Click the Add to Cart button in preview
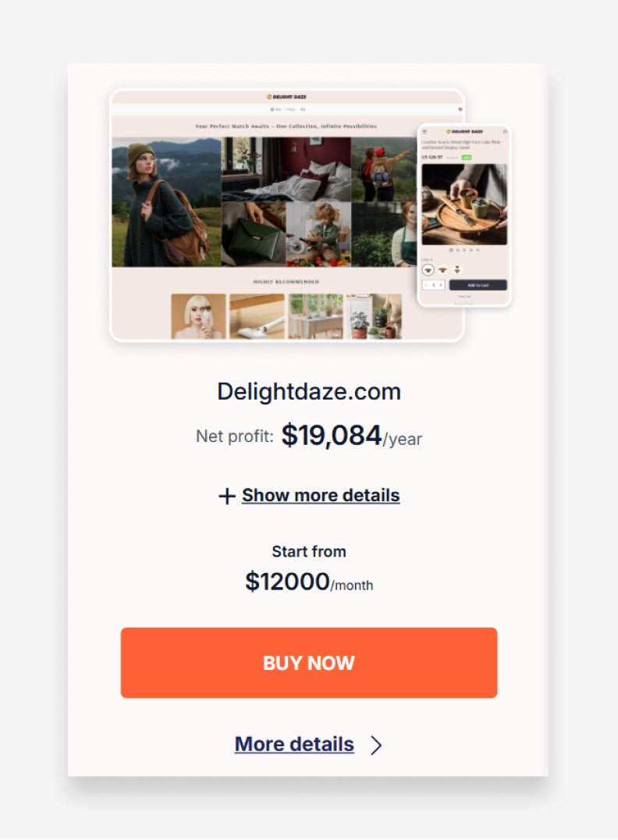This screenshot has height=840, width=618. (x=478, y=285)
